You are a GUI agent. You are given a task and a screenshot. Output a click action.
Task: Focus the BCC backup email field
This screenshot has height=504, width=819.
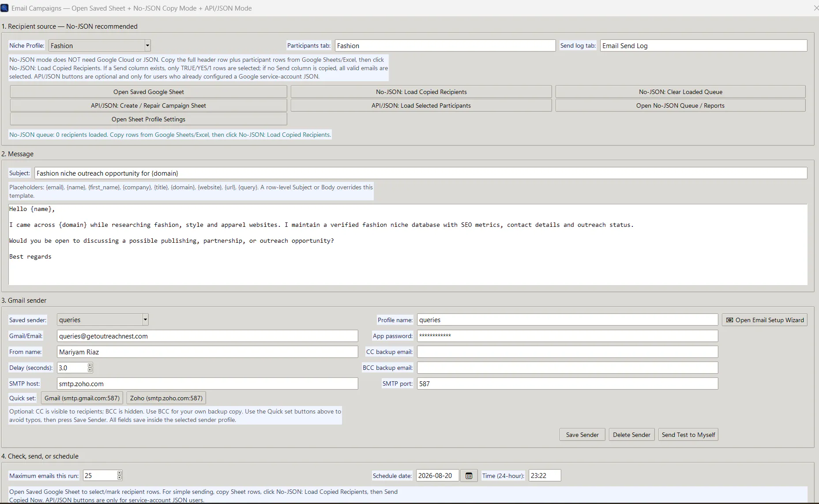[567, 368]
